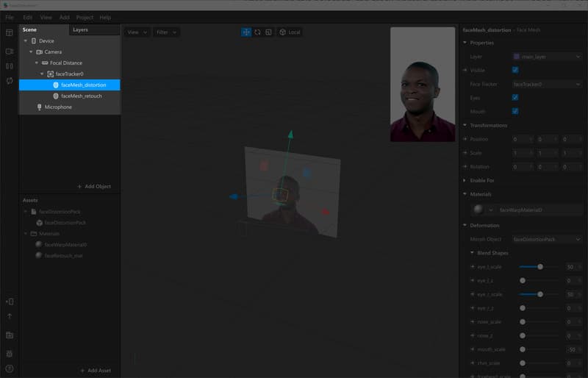Toggle the Visible checkbox
This screenshot has width=588, height=378.
click(515, 70)
